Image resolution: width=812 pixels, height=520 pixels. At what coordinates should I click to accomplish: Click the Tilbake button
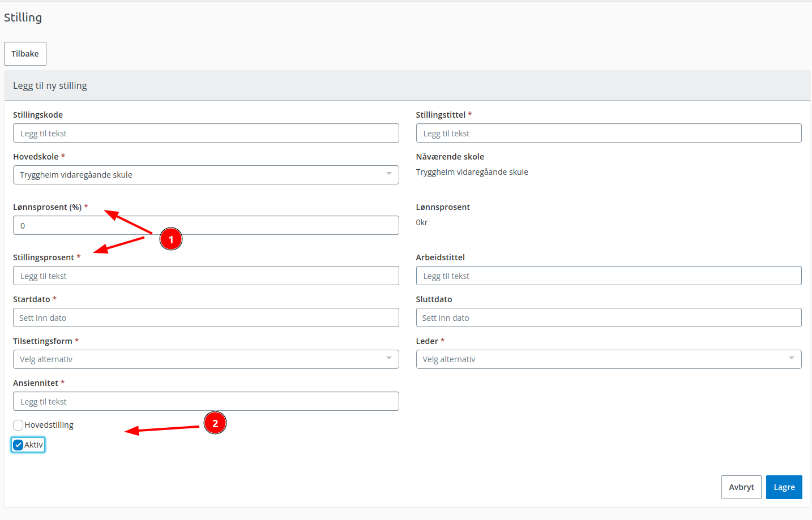point(25,54)
